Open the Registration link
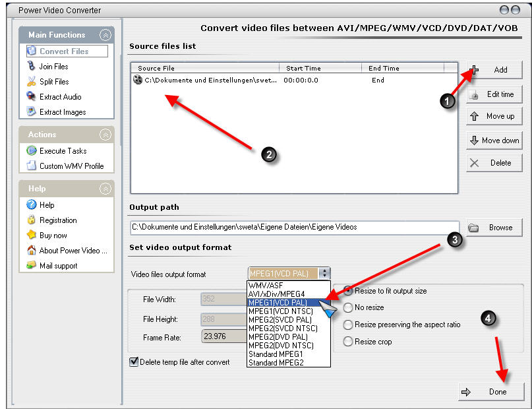This screenshot has height=409, width=532. click(x=58, y=220)
